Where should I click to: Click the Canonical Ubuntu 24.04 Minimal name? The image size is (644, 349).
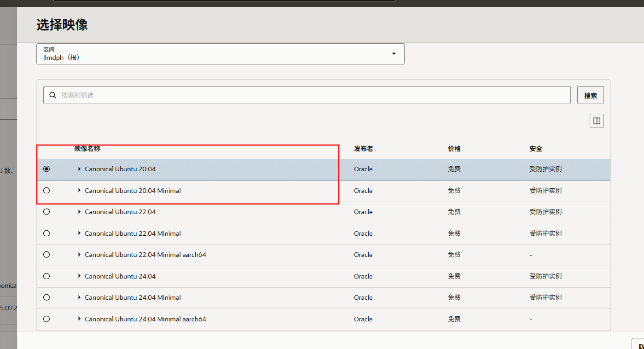[133, 297]
